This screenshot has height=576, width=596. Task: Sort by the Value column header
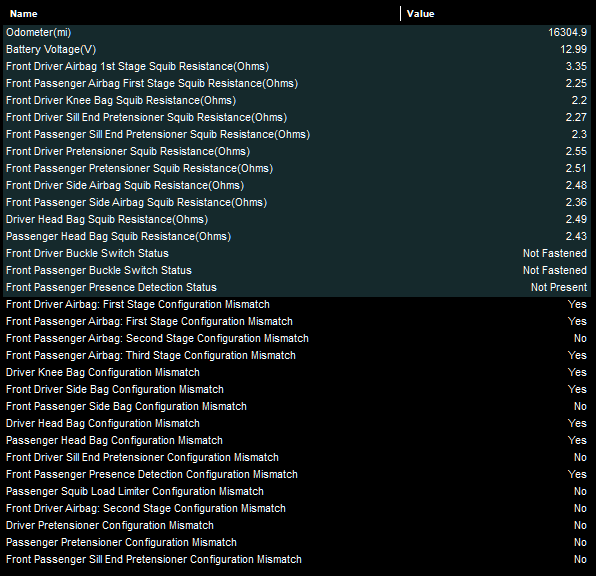pos(496,14)
